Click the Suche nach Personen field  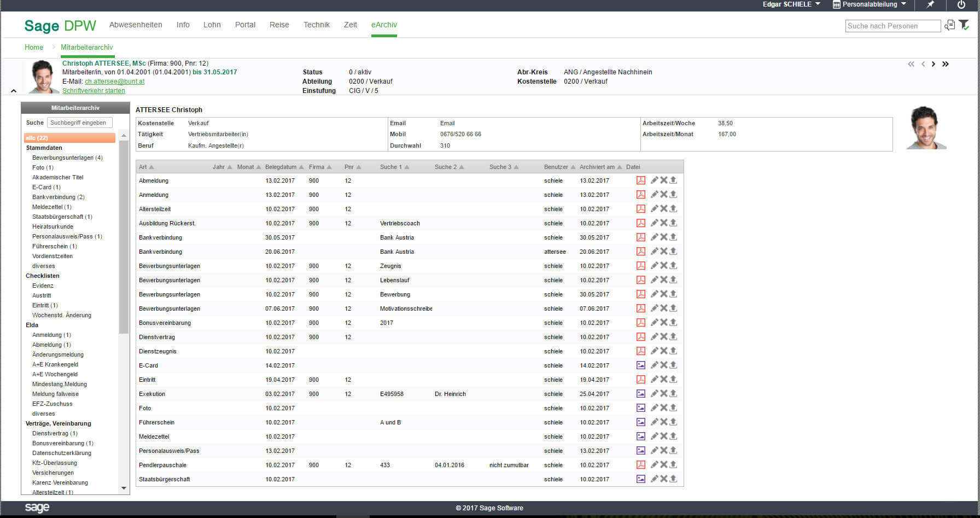pos(893,26)
